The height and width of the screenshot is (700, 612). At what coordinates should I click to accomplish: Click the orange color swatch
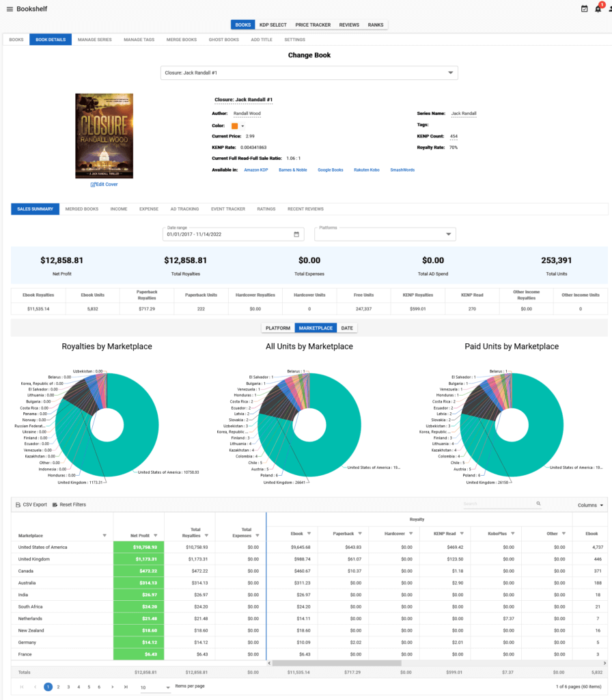pyautogui.click(x=234, y=126)
